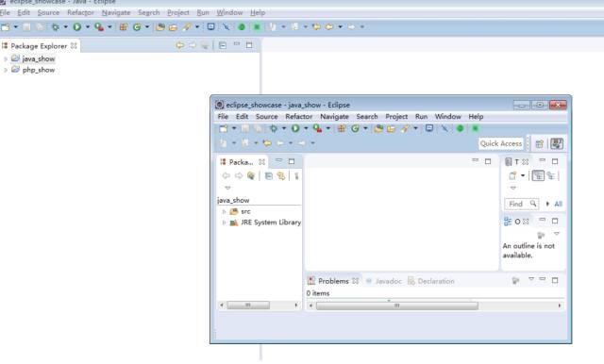Switch to the Javadoc tab
The width and height of the screenshot is (604, 364).
click(384, 281)
